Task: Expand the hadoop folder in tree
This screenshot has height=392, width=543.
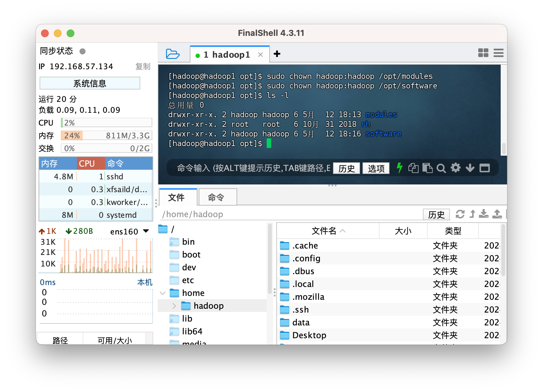Action: [x=174, y=306]
